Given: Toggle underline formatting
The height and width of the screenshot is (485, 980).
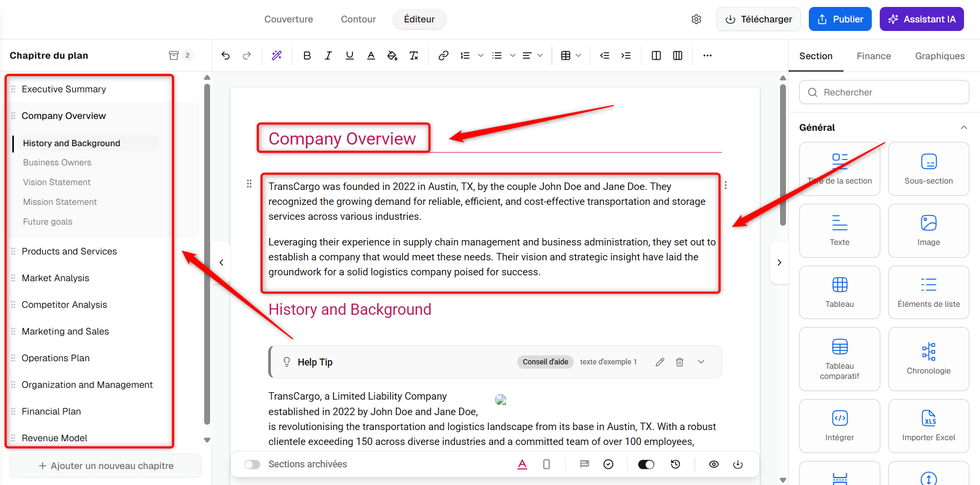Looking at the screenshot, I should (350, 55).
